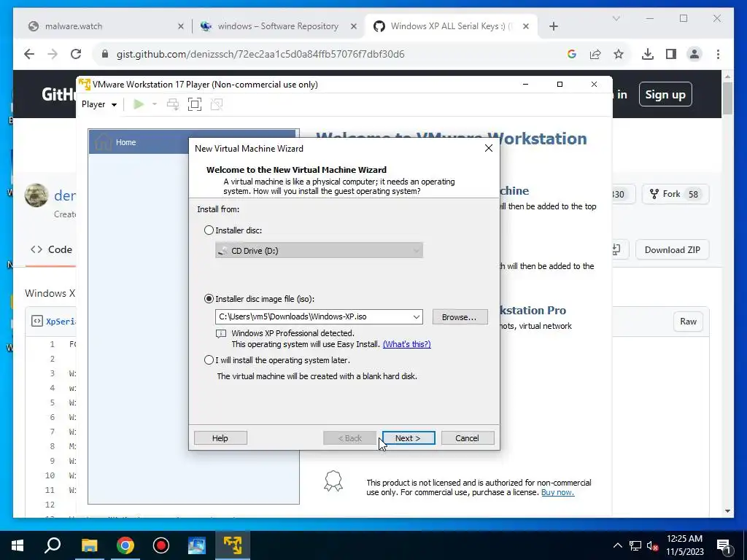
Task: Close the New Virtual Machine Wizard dialog
Action: pyautogui.click(x=488, y=149)
